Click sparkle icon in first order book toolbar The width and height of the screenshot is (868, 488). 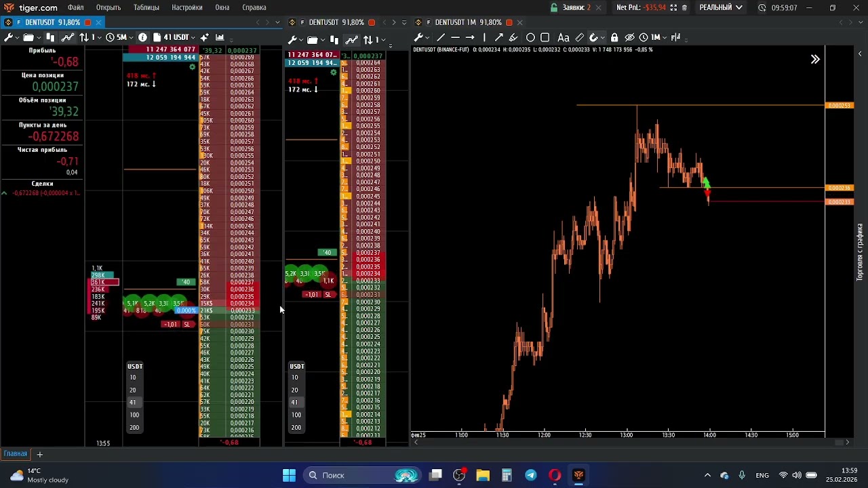[204, 38]
